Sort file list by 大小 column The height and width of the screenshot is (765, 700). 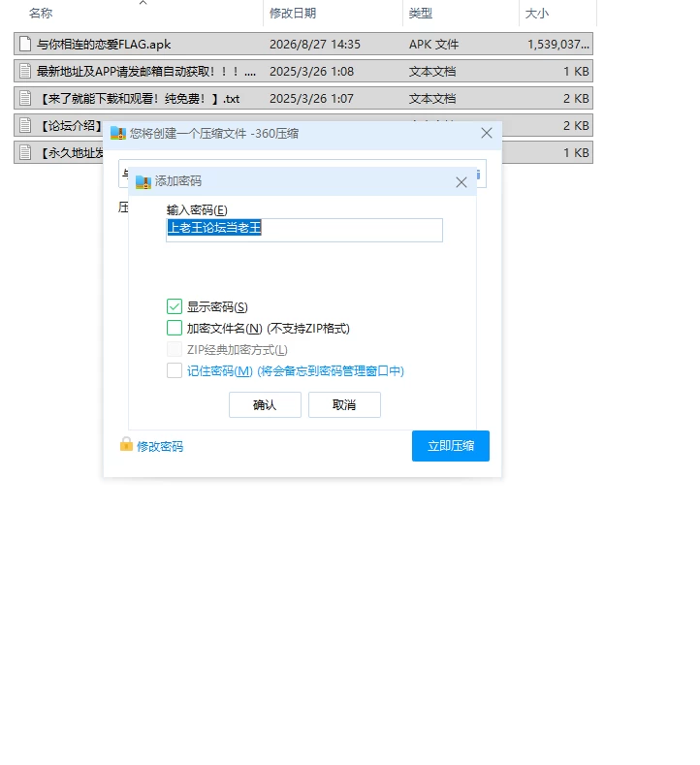pos(536,14)
